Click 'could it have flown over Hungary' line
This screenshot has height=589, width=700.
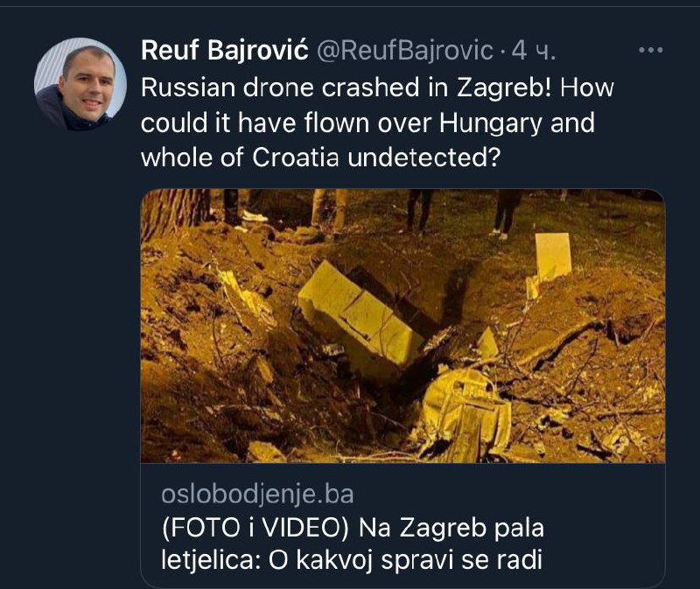click(x=342, y=123)
